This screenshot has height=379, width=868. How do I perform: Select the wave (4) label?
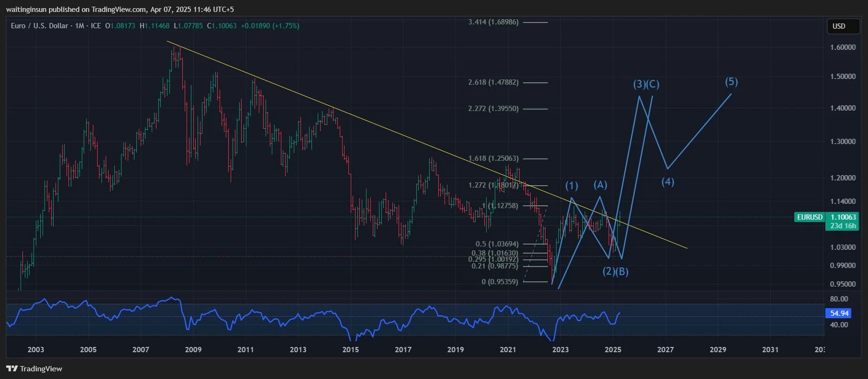tap(668, 182)
